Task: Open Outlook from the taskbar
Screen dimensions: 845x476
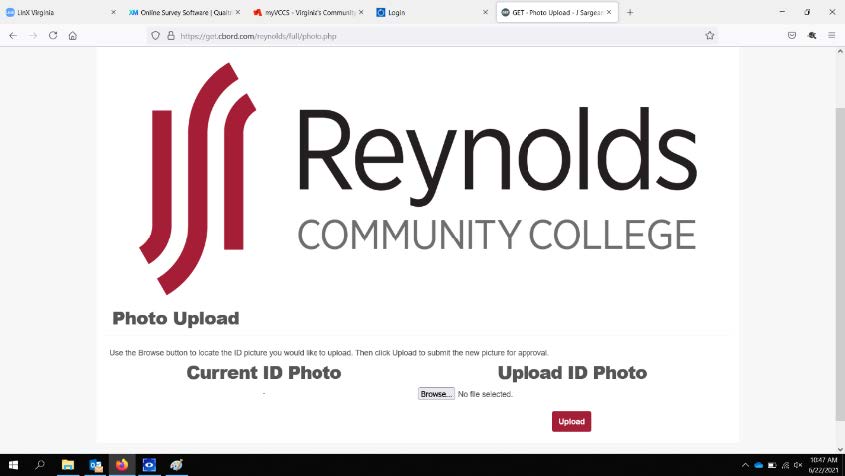Action: 95,465
